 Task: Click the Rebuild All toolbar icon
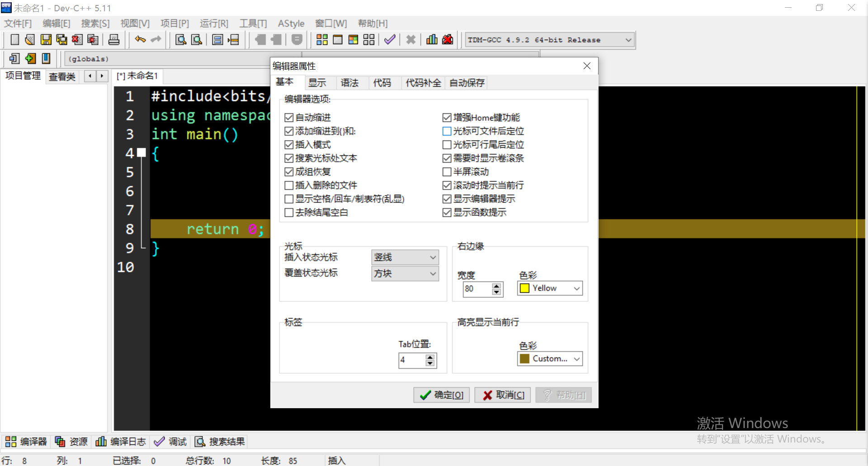tap(369, 40)
